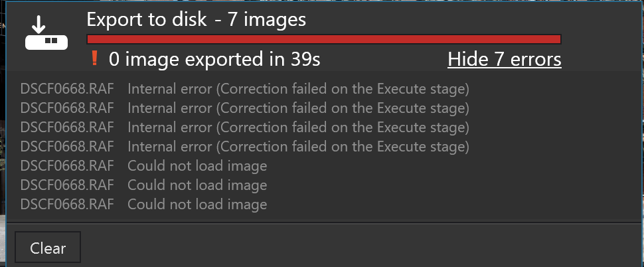Click the second "Internal error" message text

point(298,108)
